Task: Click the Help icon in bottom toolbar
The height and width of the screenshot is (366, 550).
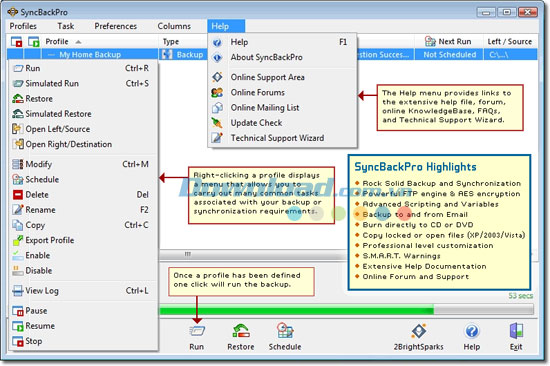Action: click(x=472, y=331)
